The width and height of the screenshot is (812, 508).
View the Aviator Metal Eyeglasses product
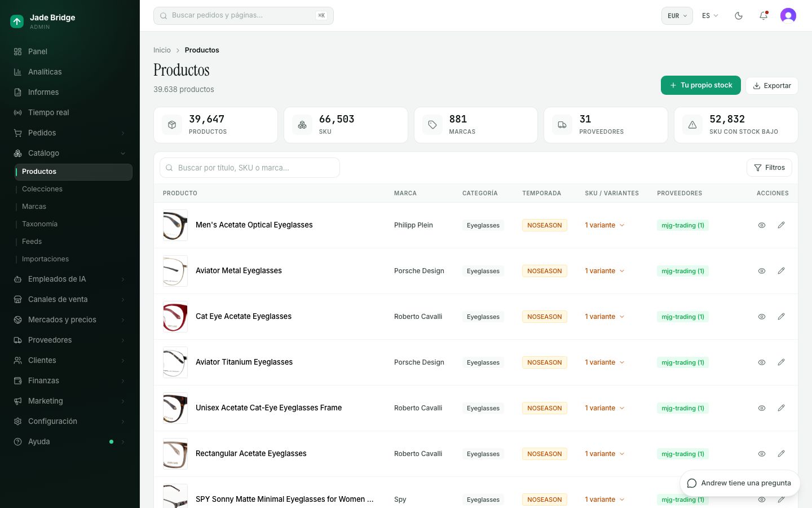[762, 271]
